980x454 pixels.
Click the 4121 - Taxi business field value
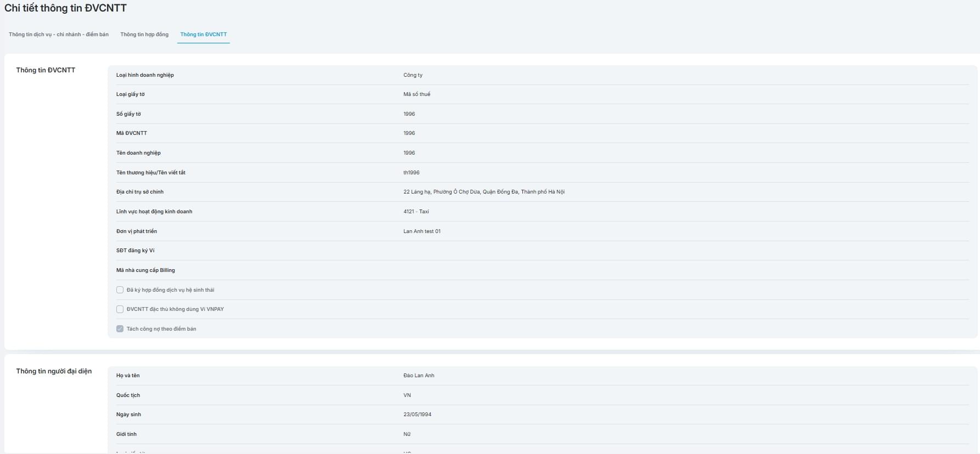[416, 212]
